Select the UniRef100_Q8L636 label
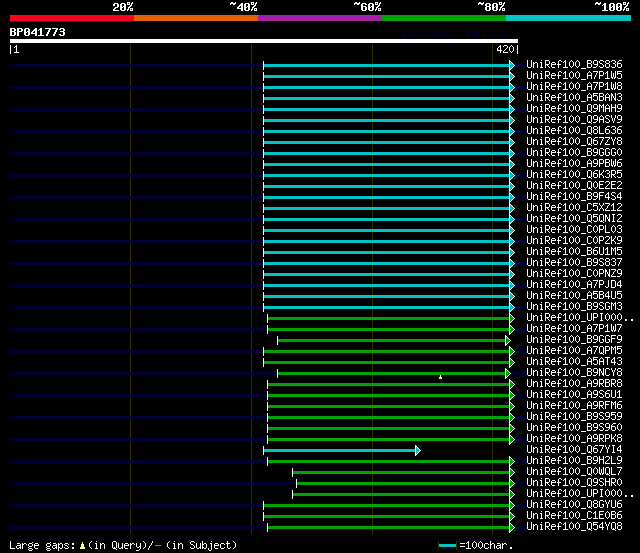The image size is (640, 553). pyautogui.click(x=574, y=131)
